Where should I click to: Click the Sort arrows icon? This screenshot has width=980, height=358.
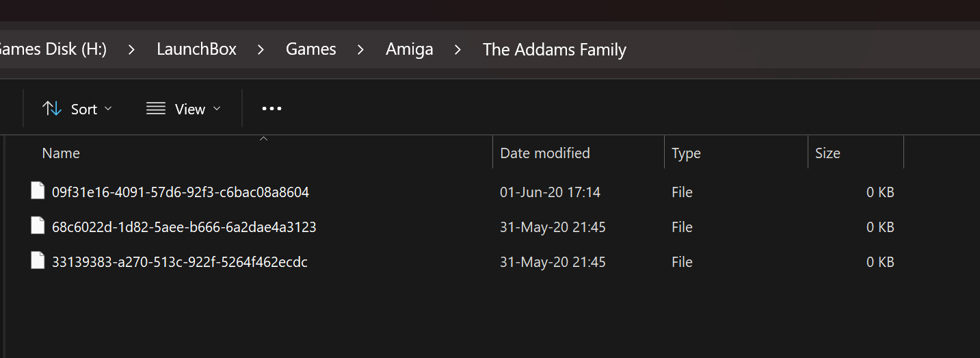[52, 109]
